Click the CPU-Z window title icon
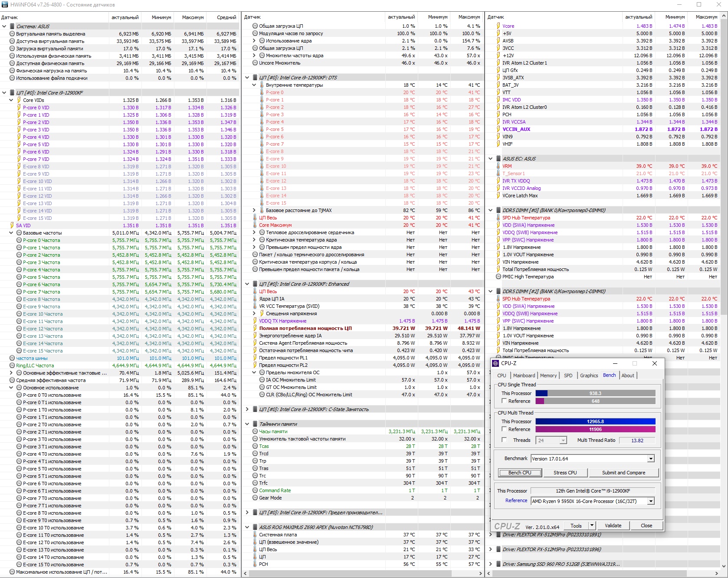The image size is (728, 578). click(496, 363)
